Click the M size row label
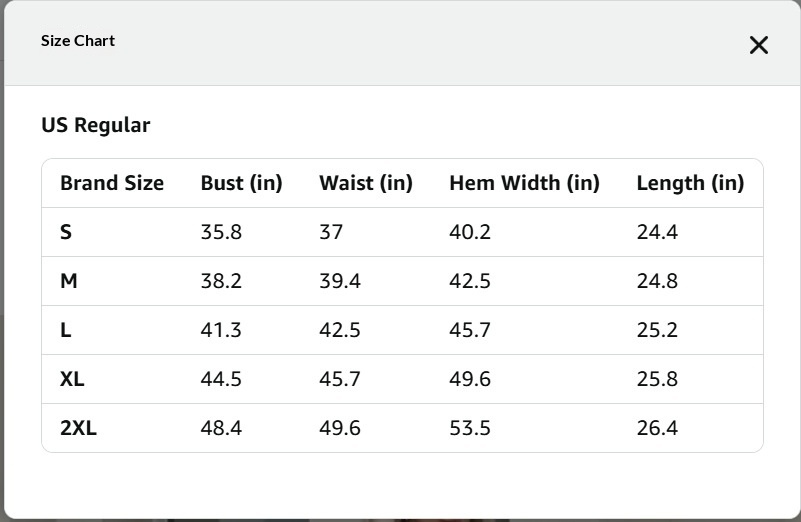 click(x=69, y=281)
